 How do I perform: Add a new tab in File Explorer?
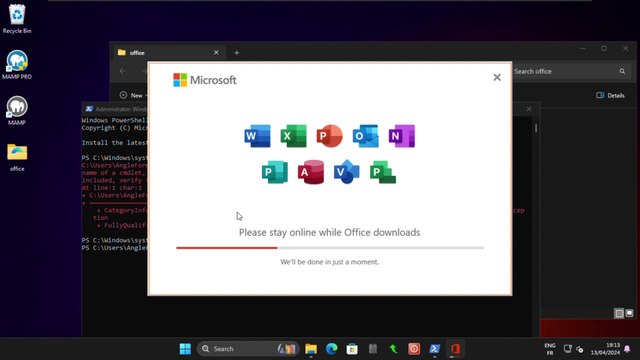tap(236, 53)
